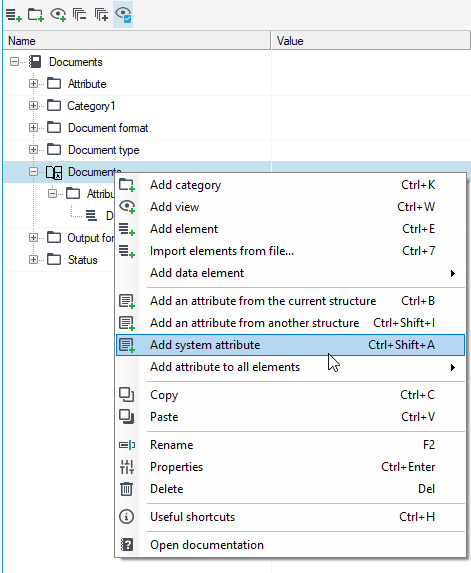471x573 pixels.
Task: Expand the Document type folder
Action: coord(33,149)
